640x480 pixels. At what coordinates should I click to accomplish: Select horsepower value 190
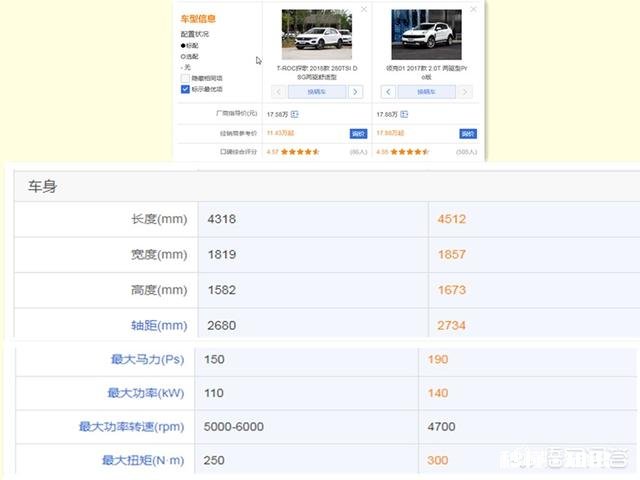[x=438, y=360]
